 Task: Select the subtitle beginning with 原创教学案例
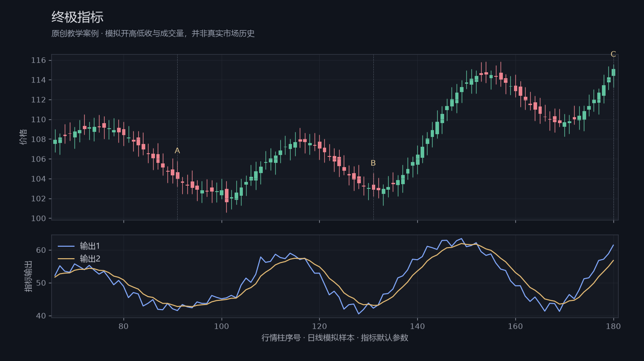tap(153, 34)
